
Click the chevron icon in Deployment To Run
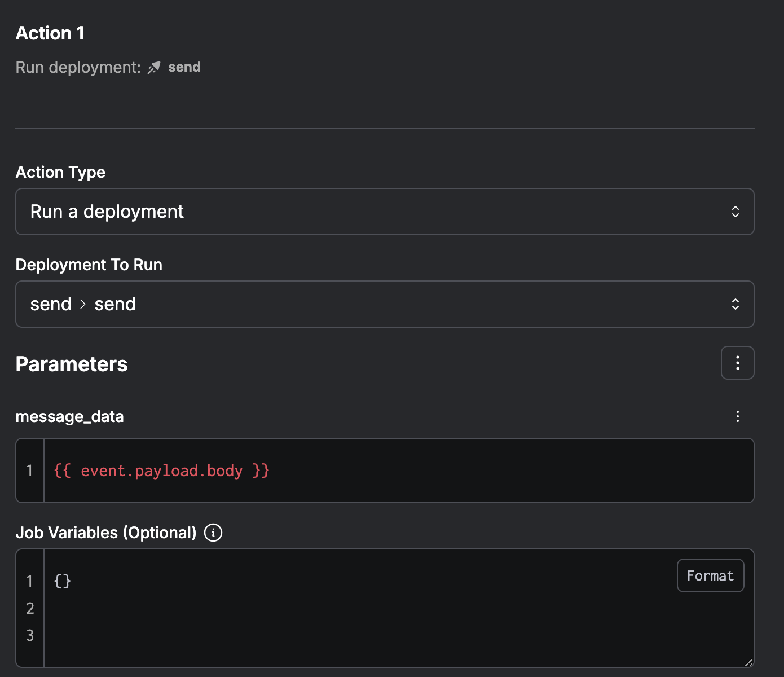[735, 304]
